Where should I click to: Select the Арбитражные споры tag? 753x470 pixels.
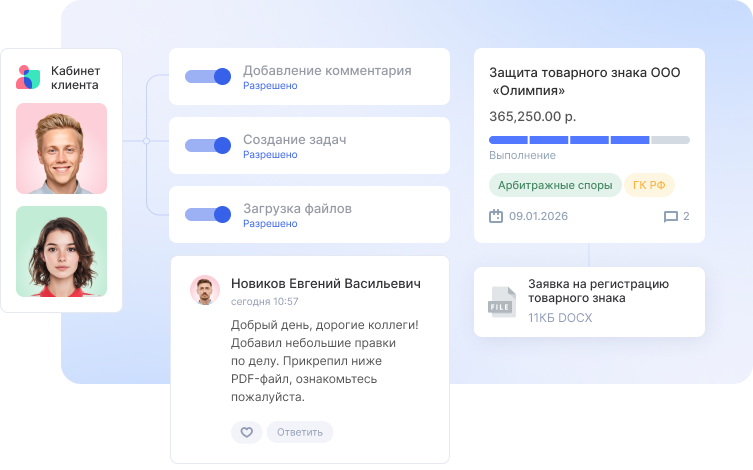coord(555,185)
